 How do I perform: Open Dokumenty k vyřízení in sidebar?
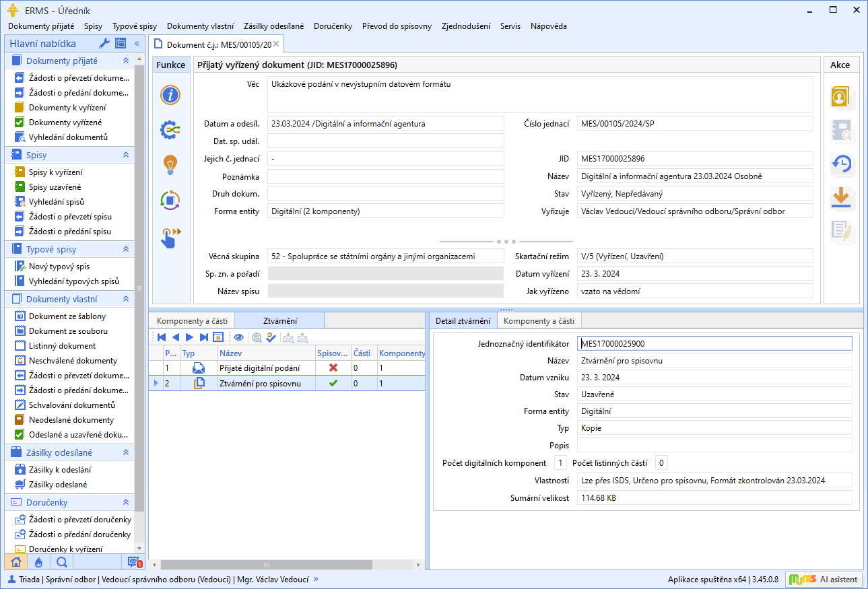click(x=67, y=108)
